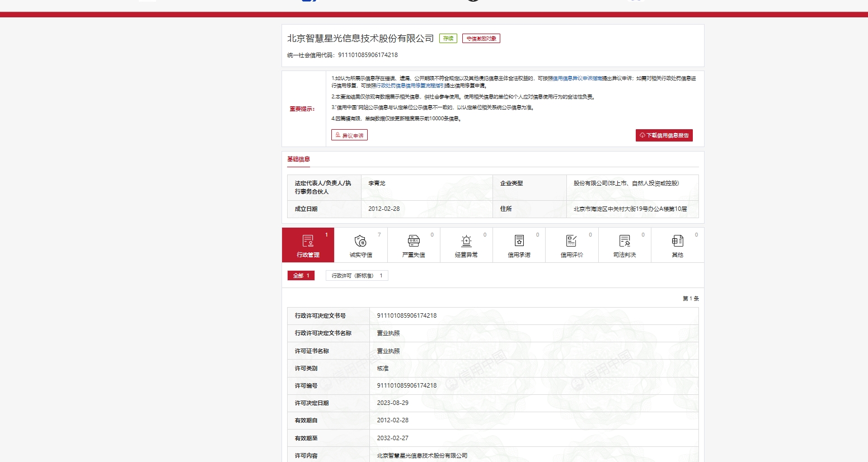Select the 经营异常 alarm-light tab
The image size is (868, 462).
466,245
